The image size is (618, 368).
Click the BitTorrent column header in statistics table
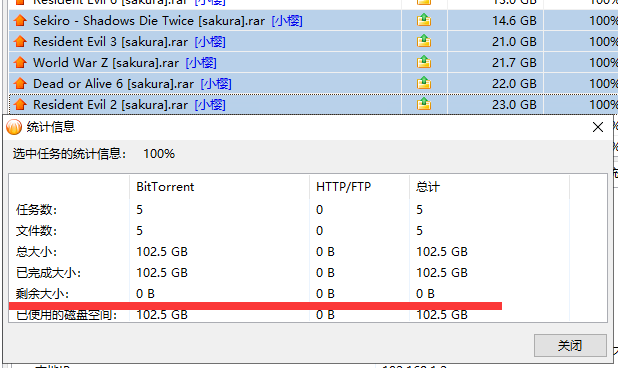(165, 187)
